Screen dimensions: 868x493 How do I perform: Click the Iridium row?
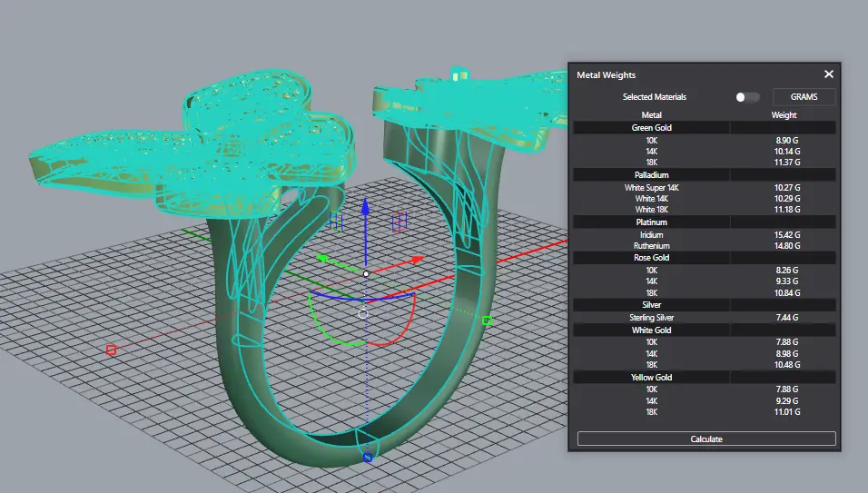(x=705, y=234)
